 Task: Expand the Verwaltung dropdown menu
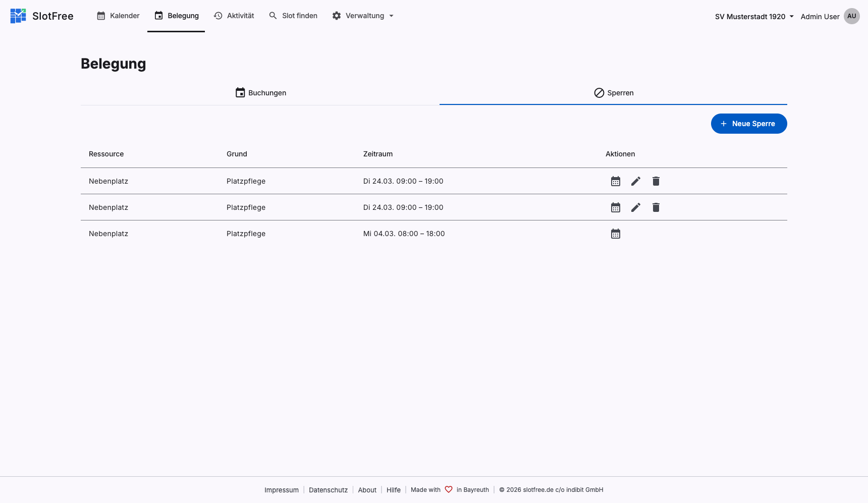pyautogui.click(x=363, y=16)
